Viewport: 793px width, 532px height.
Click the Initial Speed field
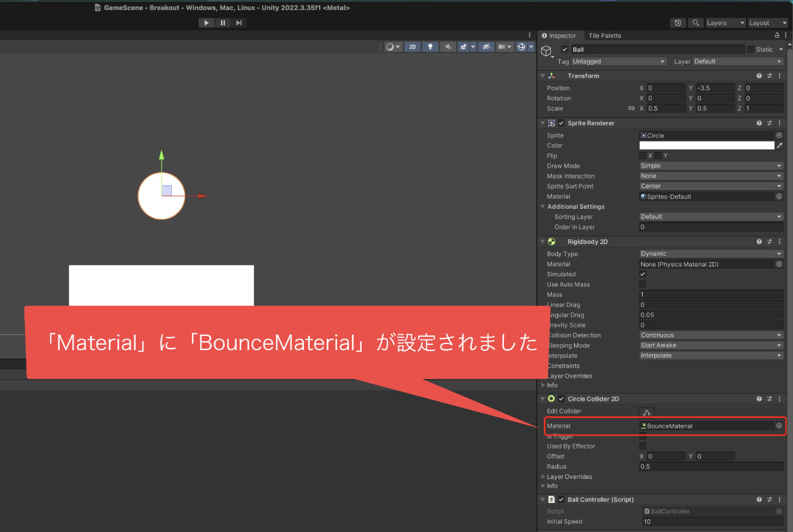tap(713, 521)
